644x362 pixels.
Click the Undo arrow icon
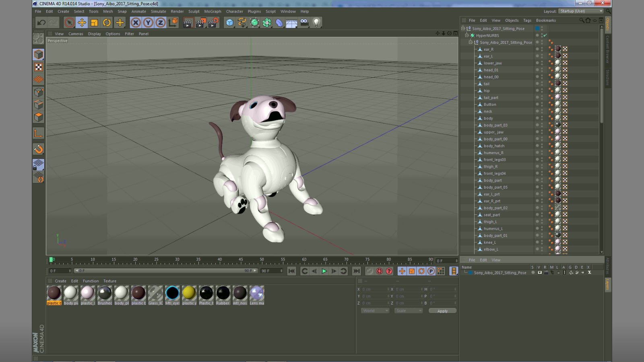41,23
